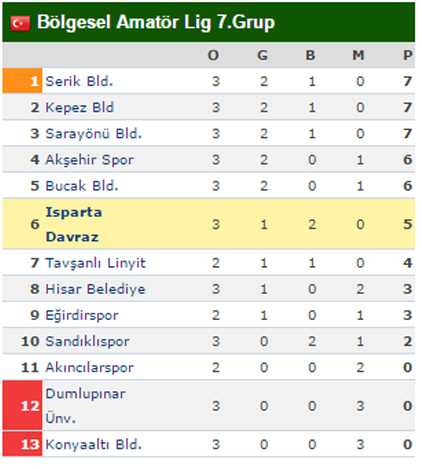Screen dimensions: 422x469
Task: Open the Tavşanlı Linyit team link
Action: tap(96, 263)
